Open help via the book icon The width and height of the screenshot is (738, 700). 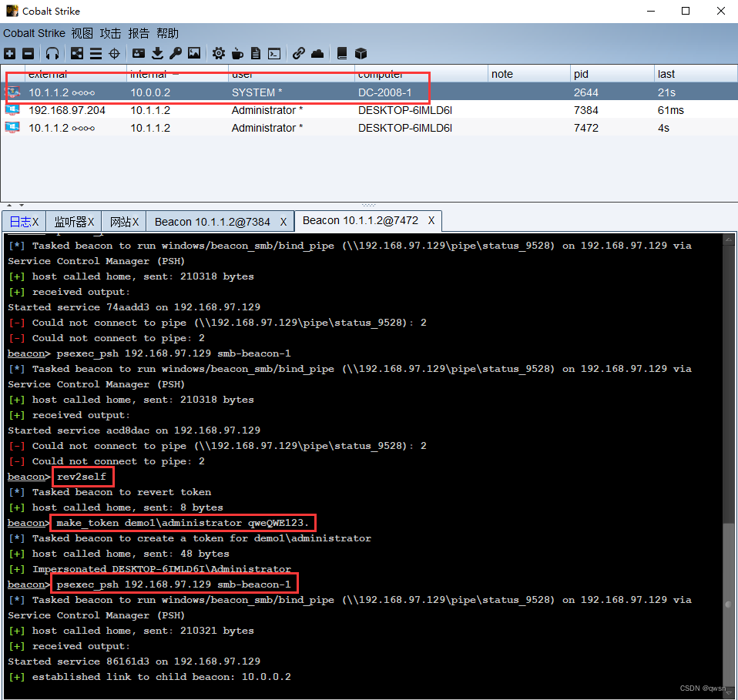coord(342,54)
